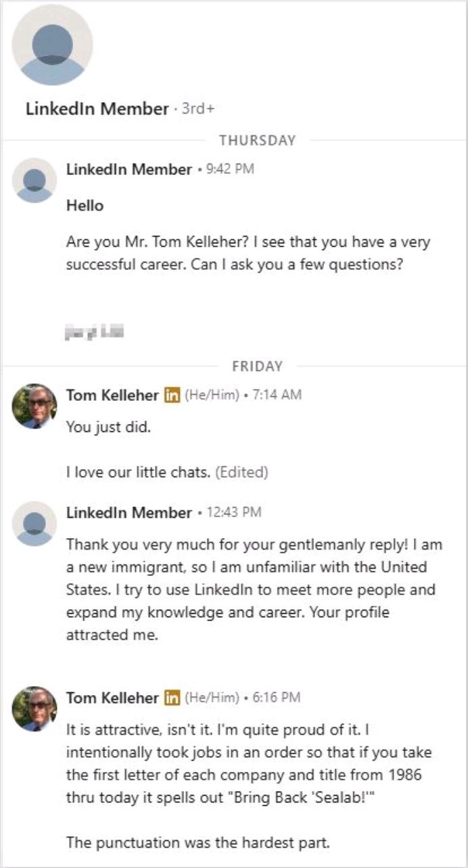Open Tom Kelleher's name on the 7:14 AM message

(x=112, y=395)
